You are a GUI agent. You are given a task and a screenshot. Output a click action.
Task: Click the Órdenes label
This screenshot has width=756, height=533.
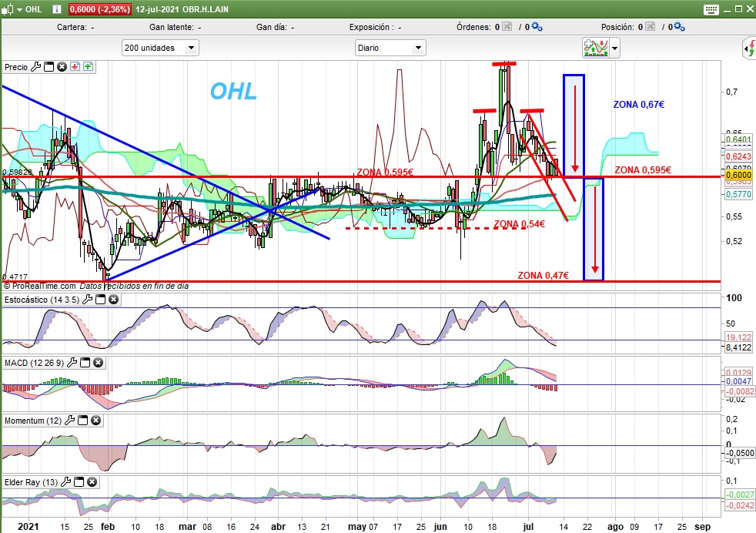pyautogui.click(x=474, y=27)
